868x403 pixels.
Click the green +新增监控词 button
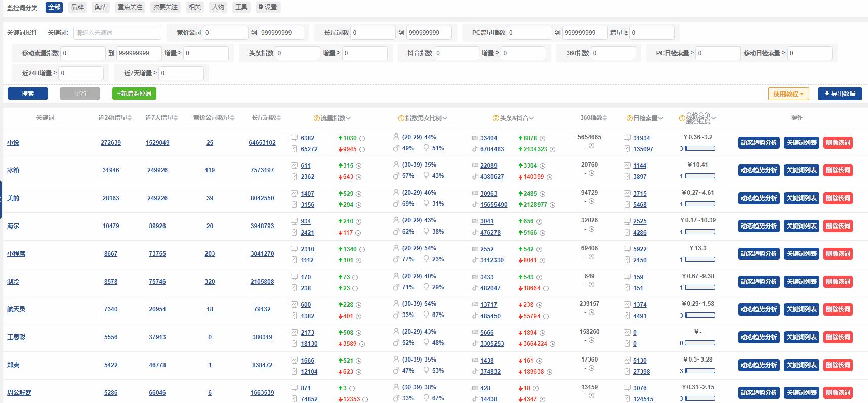click(x=134, y=94)
